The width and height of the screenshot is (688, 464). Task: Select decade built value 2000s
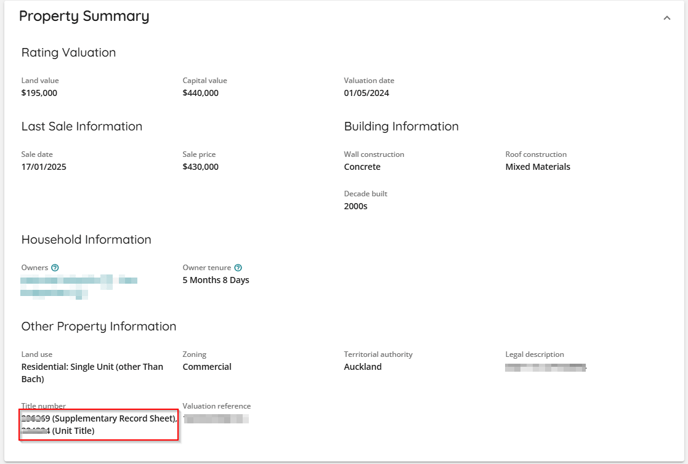tap(355, 206)
